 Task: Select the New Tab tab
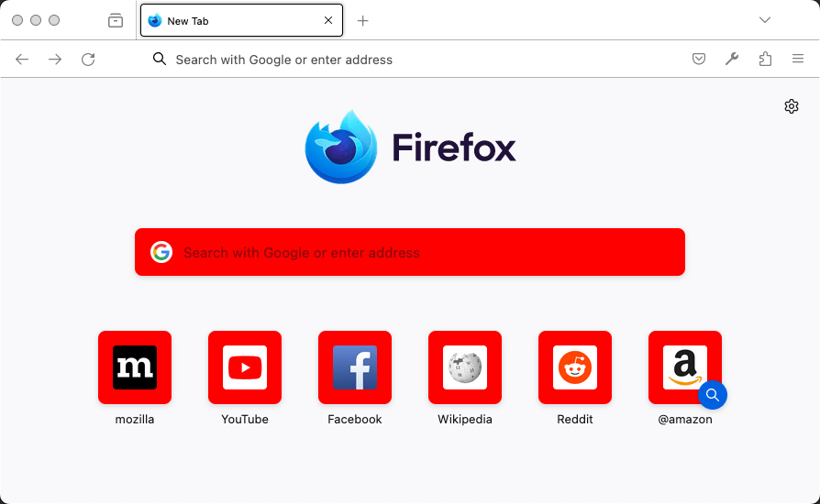pos(229,20)
